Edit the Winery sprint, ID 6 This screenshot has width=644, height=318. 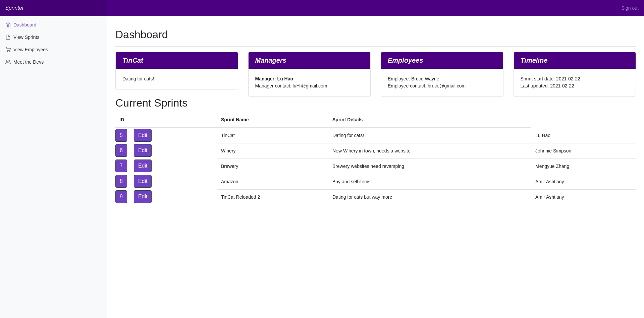click(143, 150)
